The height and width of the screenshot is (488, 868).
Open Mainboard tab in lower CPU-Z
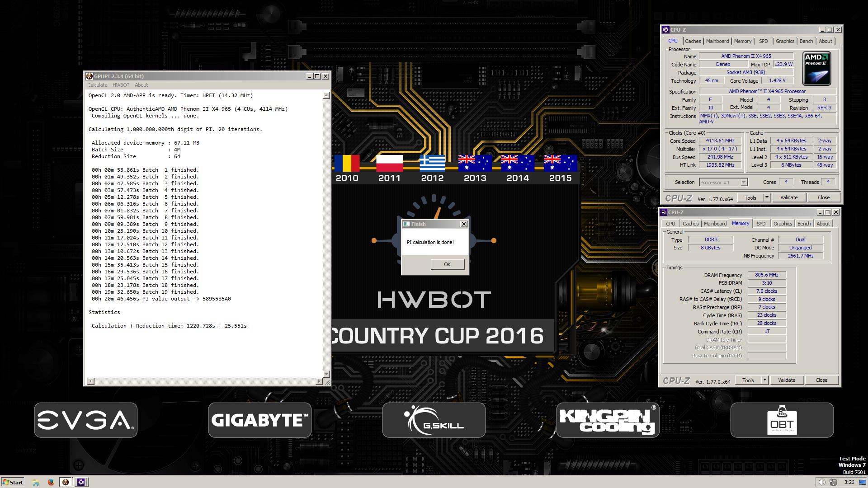pyautogui.click(x=715, y=224)
